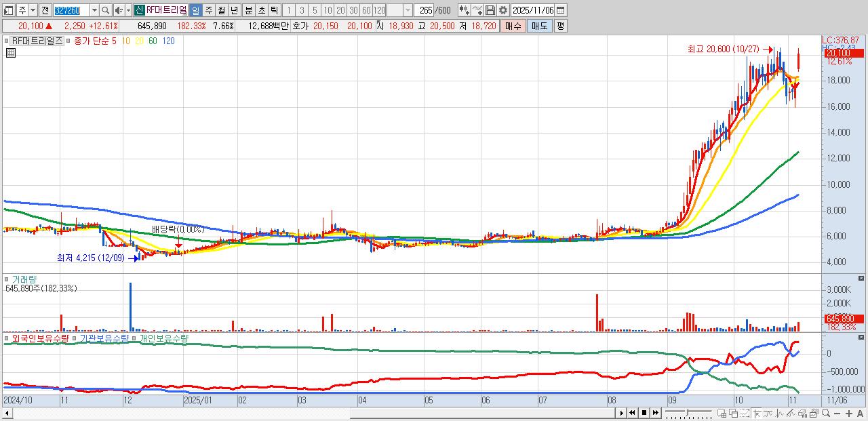Select the 60 interval button

point(366,10)
